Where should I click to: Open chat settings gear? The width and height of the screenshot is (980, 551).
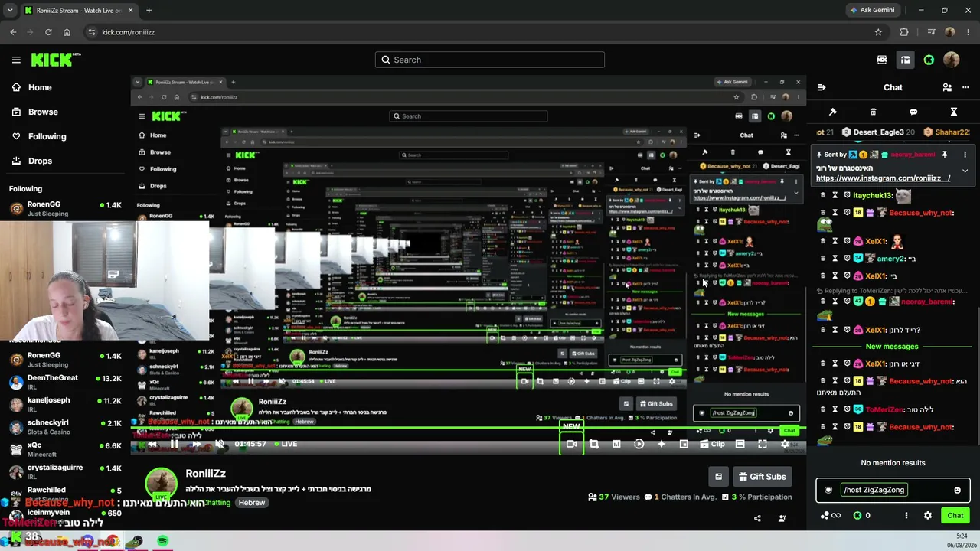(928, 515)
